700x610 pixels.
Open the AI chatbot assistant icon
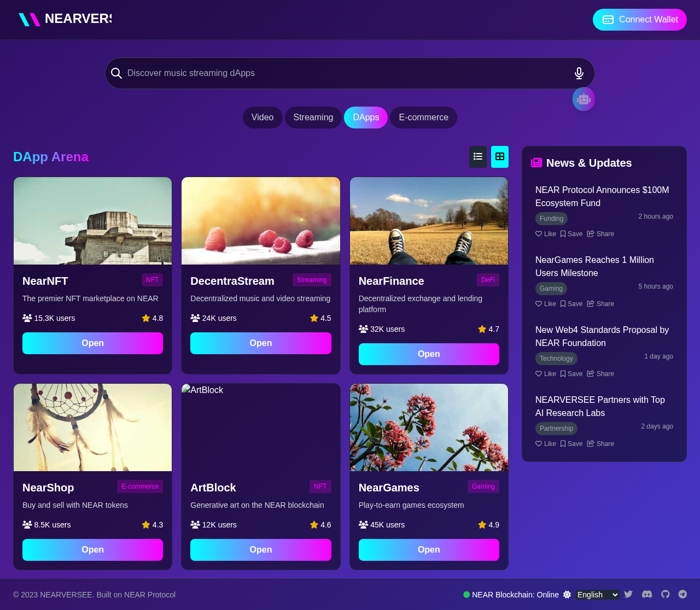pyautogui.click(x=584, y=99)
